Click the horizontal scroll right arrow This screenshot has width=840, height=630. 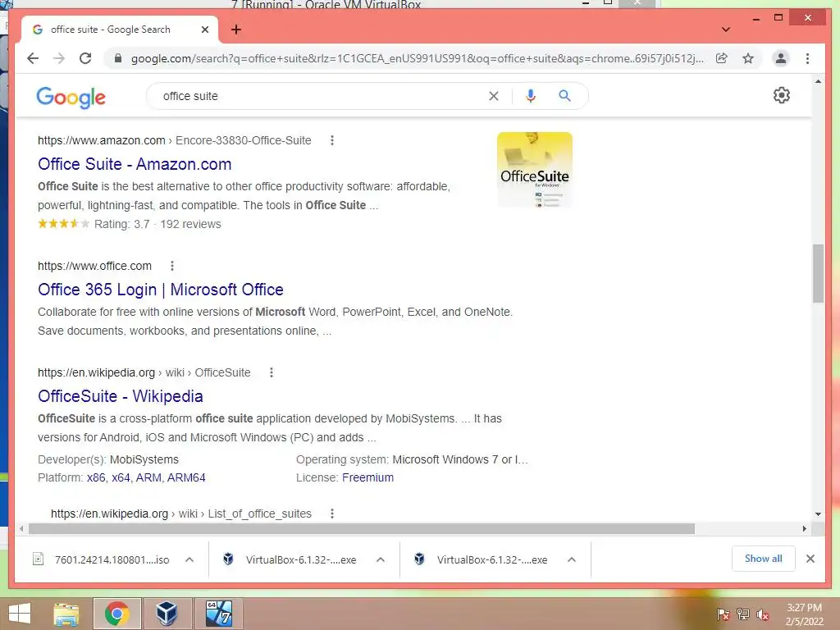[x=804, y=529]
